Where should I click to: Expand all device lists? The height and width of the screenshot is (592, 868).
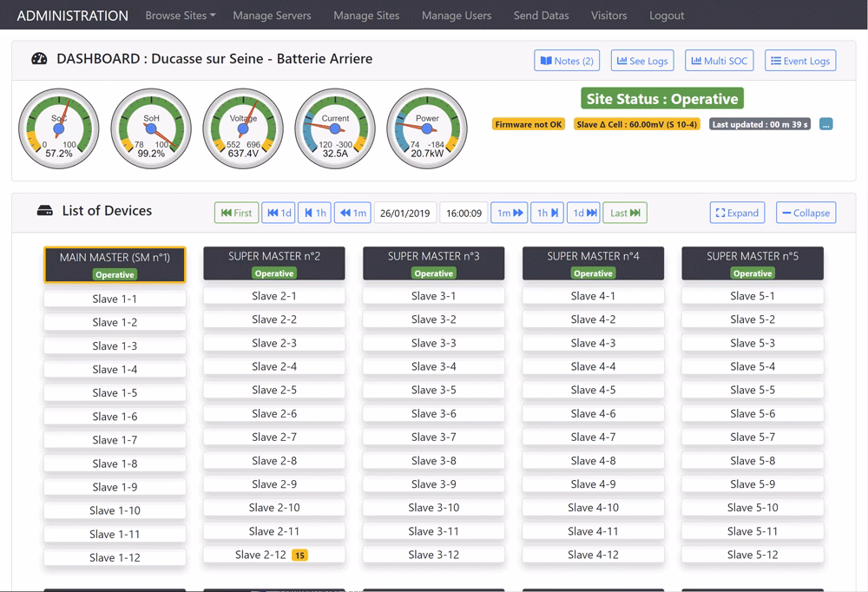tap(736, 213)
